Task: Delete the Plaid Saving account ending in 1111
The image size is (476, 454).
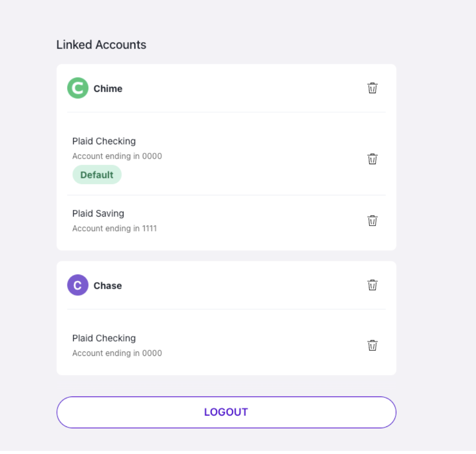Action: (x=372, y=221)
